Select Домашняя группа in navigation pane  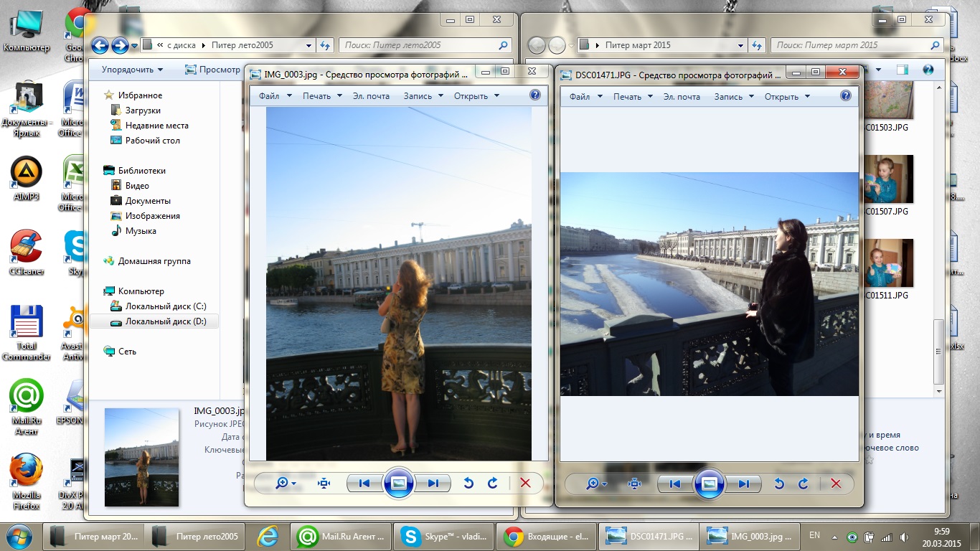147,261
